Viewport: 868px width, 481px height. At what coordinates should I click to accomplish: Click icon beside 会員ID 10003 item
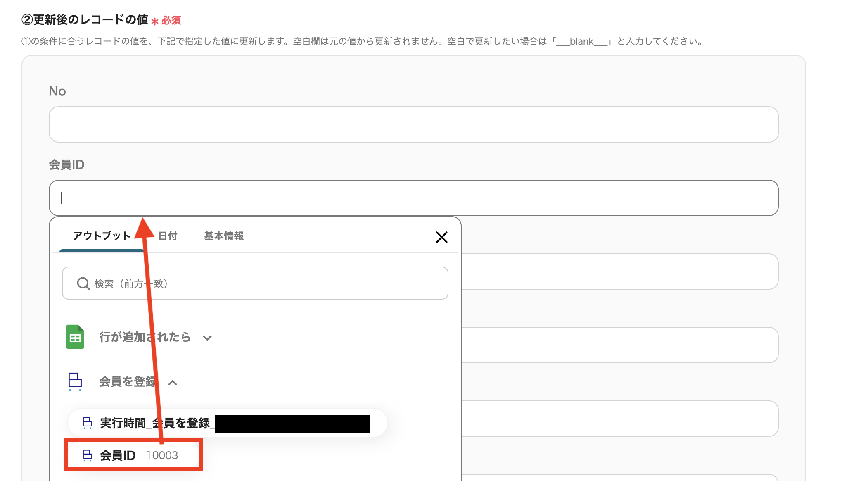coord(88,455)
